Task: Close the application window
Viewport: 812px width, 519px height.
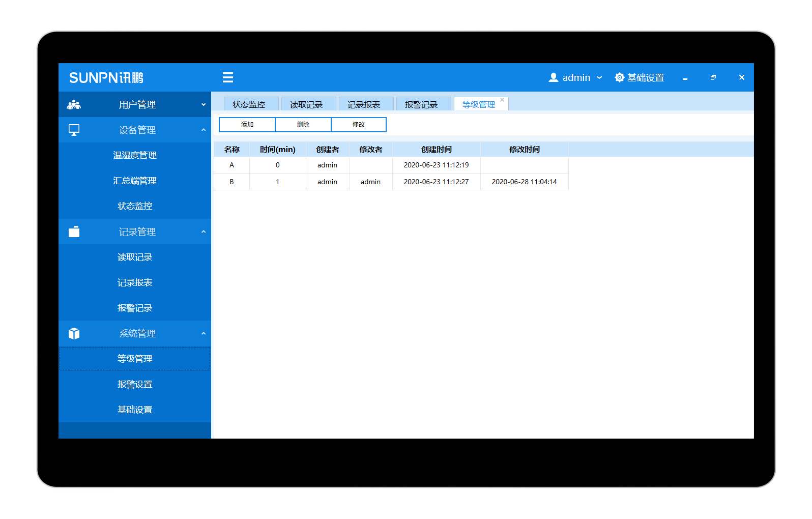Action: [742, 77]
